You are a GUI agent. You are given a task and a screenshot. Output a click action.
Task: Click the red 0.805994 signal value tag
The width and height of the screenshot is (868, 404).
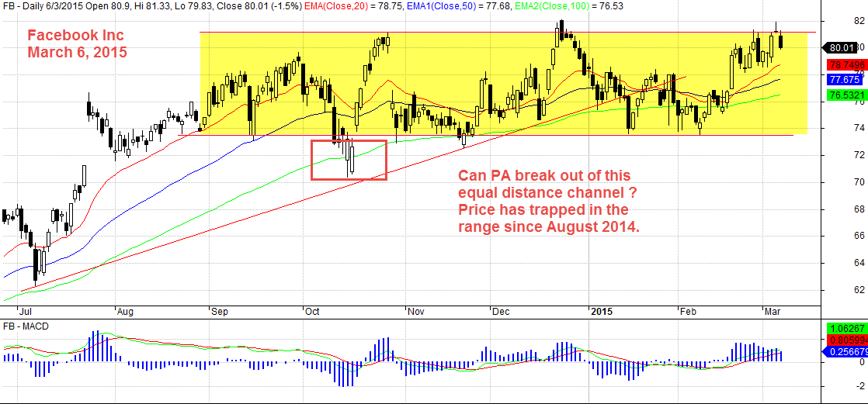click(x=845, y=340)
